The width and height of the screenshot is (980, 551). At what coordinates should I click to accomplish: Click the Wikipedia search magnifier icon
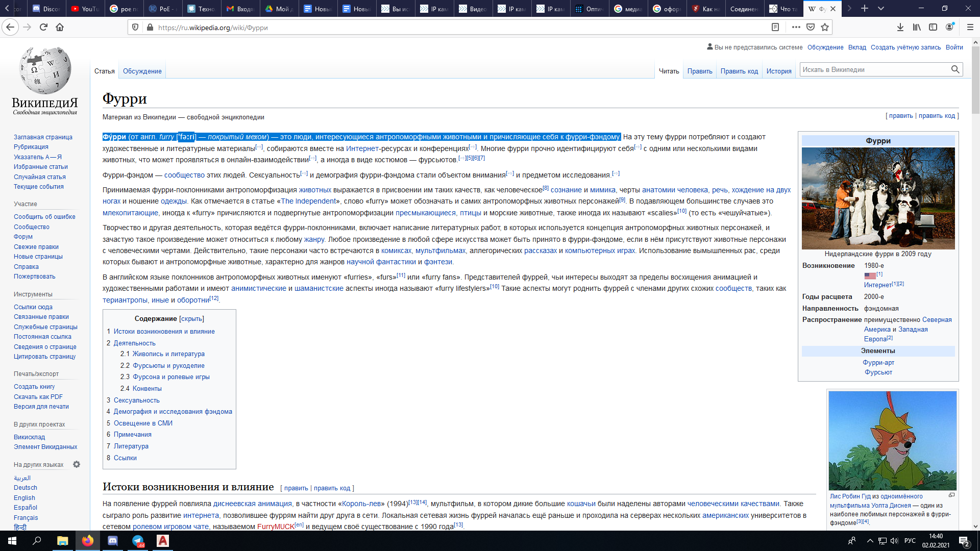coord(955,69)
